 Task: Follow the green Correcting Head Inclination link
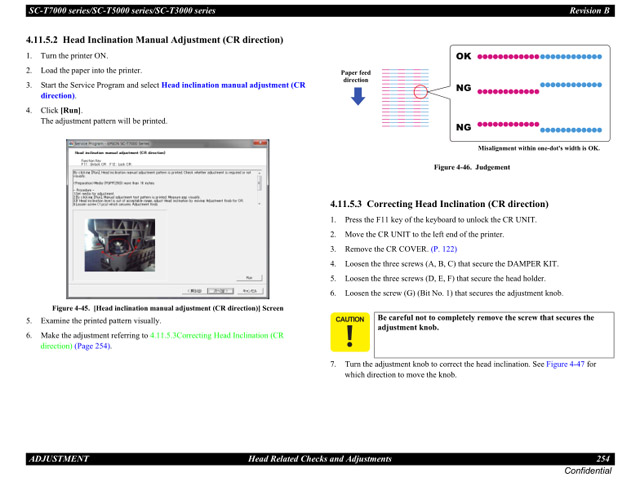tap(216, 336)
